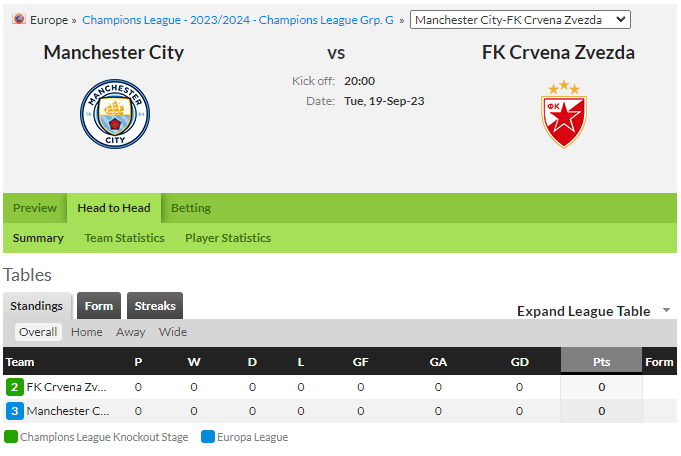Viewport: 681px width, 456px height.
Task: Open the match selector dropdown
Action: point(520,20)
